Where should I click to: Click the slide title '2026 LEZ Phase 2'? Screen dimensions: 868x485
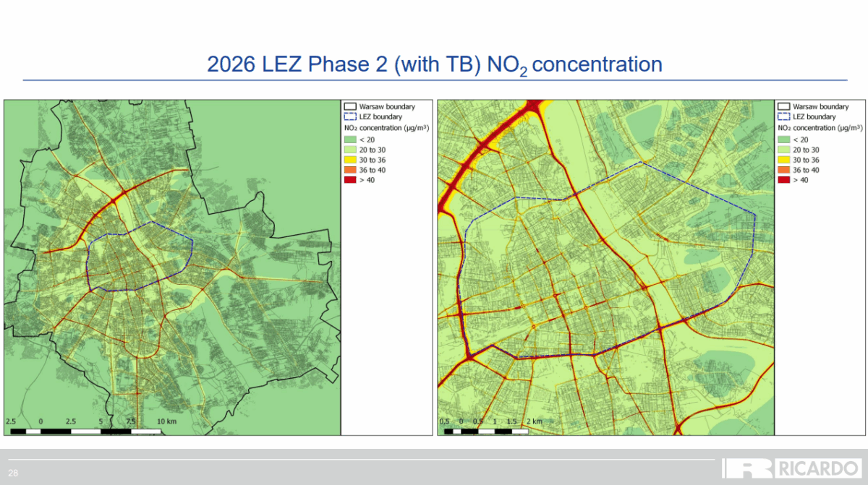click(434, 64)
